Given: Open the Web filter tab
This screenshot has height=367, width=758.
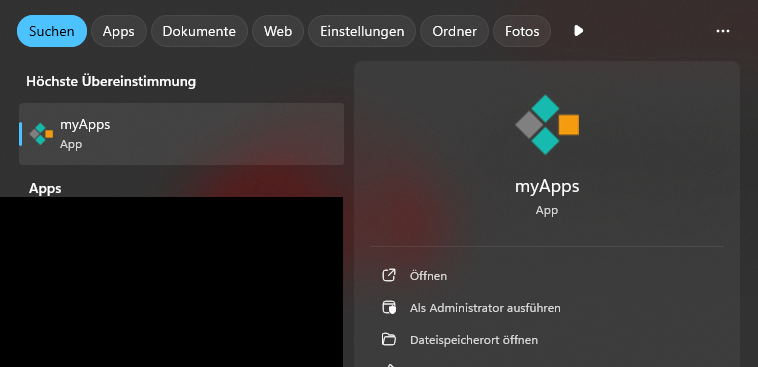Looking at the screenshot, I should pos(278,31).
